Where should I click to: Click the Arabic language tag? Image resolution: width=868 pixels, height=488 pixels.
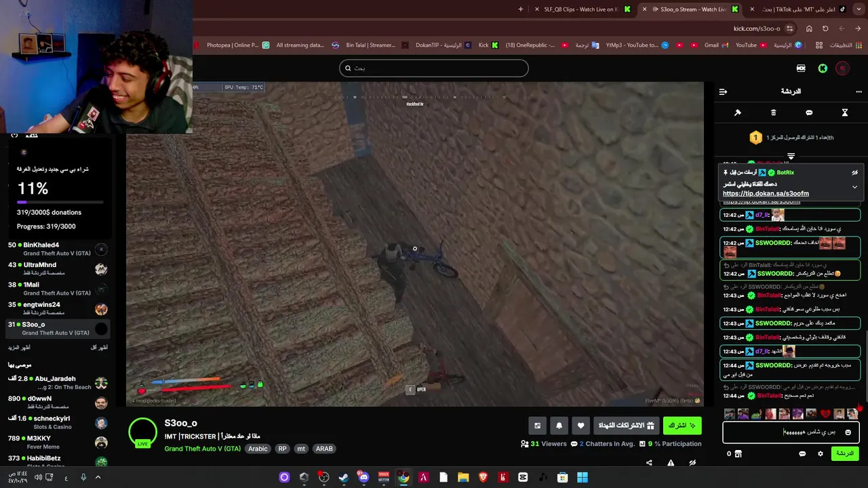[x=258, y=449]
